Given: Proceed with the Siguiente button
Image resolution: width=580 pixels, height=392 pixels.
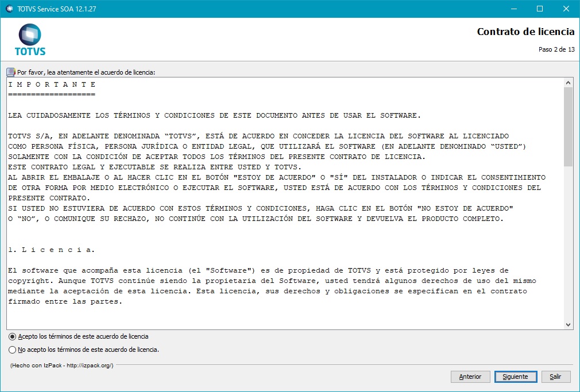Looking at the screenshot, I should click(x=516, y=377).
